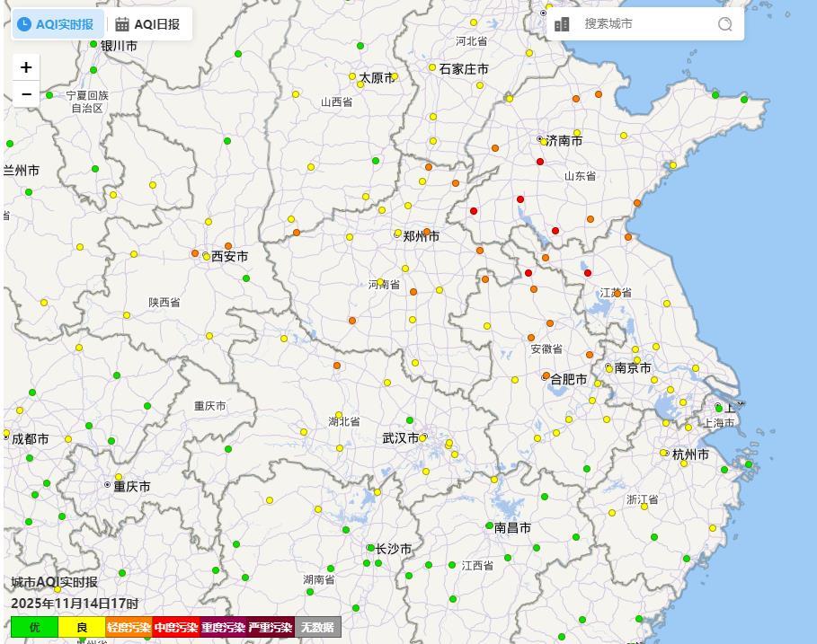
Task: Click the 南京市 city label on the map
Action: pyautogui.click(x=632, y=367)
